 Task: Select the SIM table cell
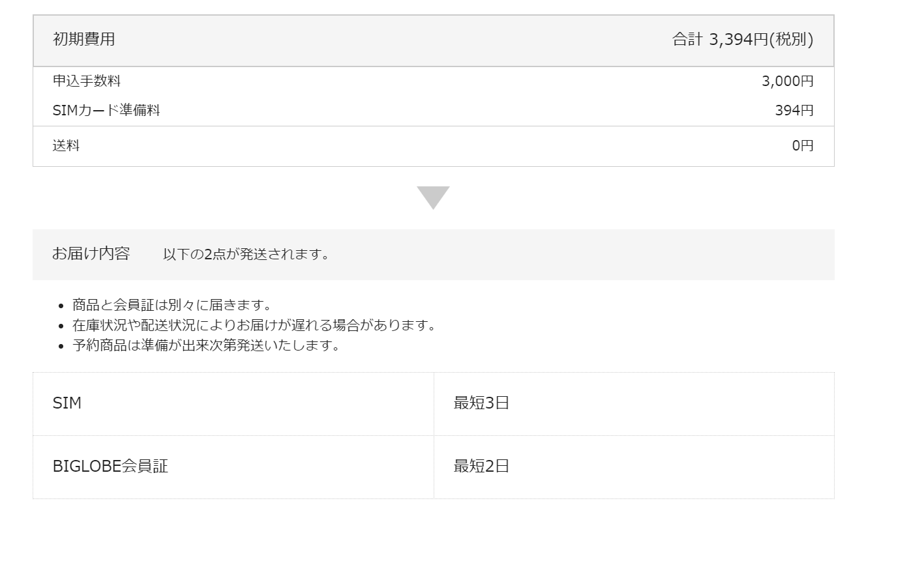point(233,404)
